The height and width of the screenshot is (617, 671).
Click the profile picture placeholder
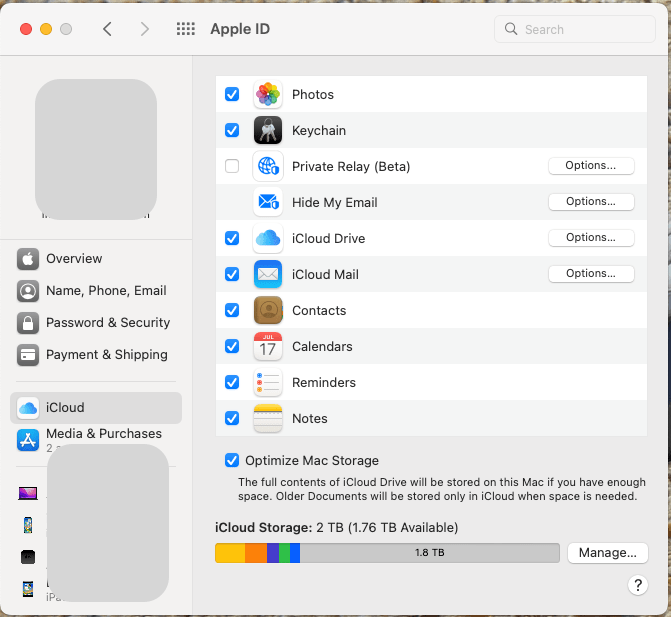tap(96, 149)
